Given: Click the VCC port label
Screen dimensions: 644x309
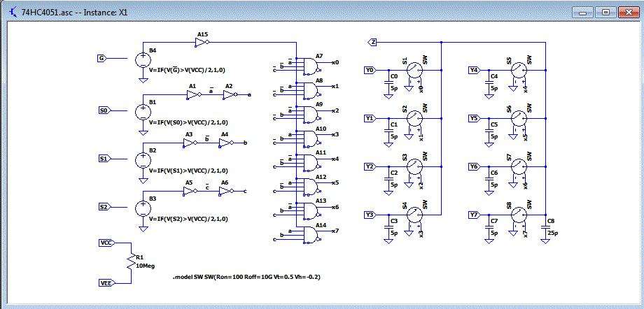Looking at the screenshot, I should (x=107, y=243).
